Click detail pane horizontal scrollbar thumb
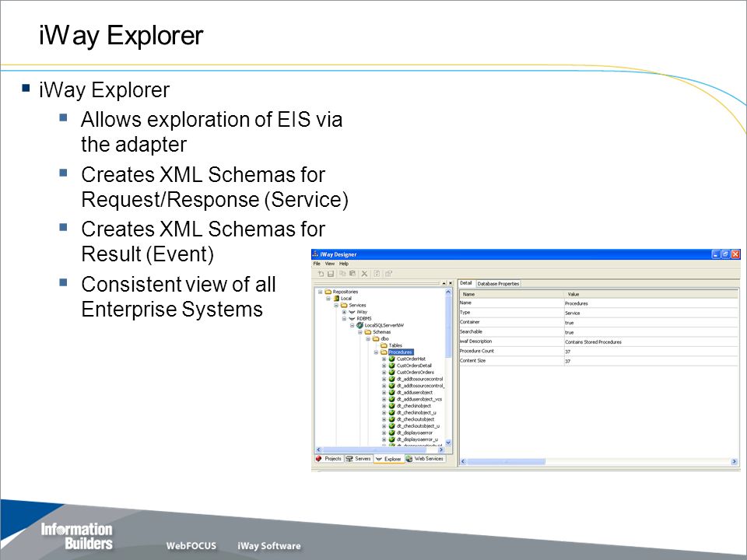Viewport: 747px width, 560px height. (x=506, y=461)
